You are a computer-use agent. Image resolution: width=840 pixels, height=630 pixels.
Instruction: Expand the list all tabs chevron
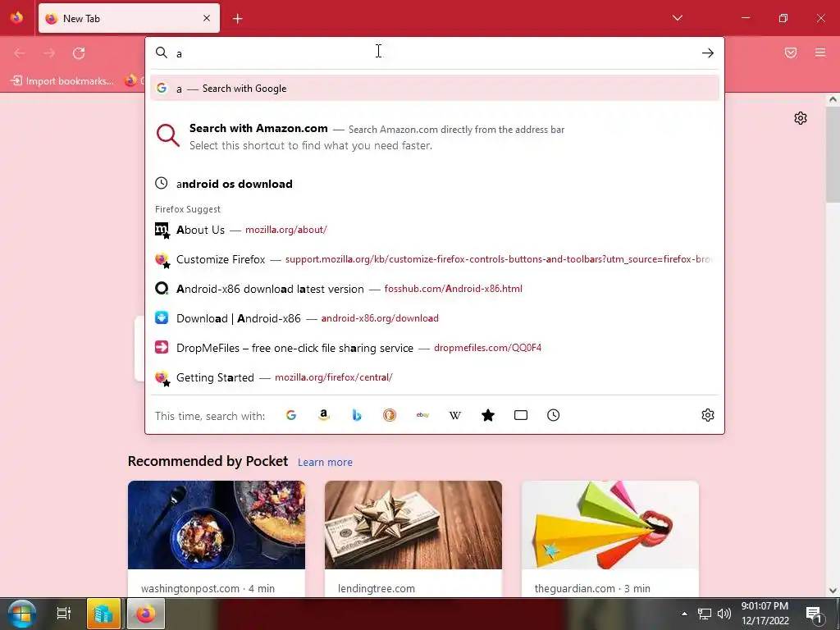tap(678, 18)
